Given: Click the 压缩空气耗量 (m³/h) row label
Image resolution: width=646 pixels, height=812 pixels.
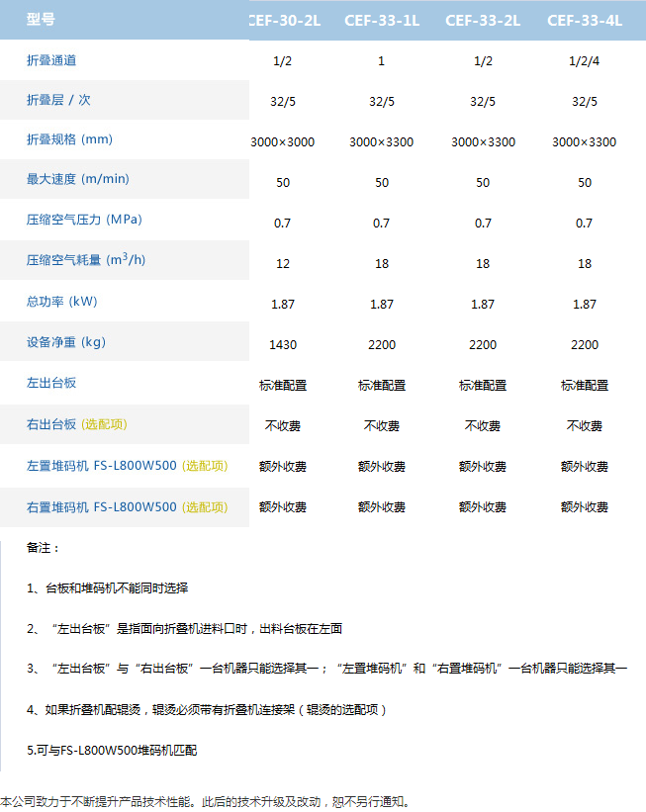Looking at the screenshot, I should pyautogui.click(x=86, y=259).
